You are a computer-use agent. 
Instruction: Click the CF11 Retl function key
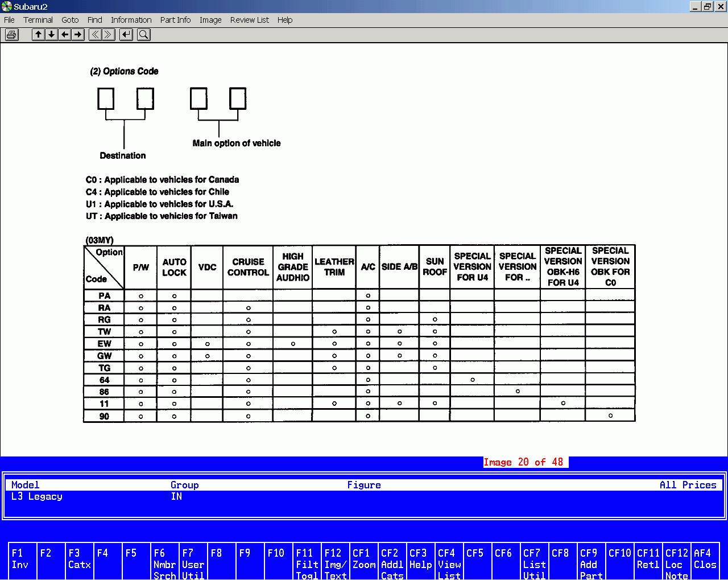[x=648, y=561]
